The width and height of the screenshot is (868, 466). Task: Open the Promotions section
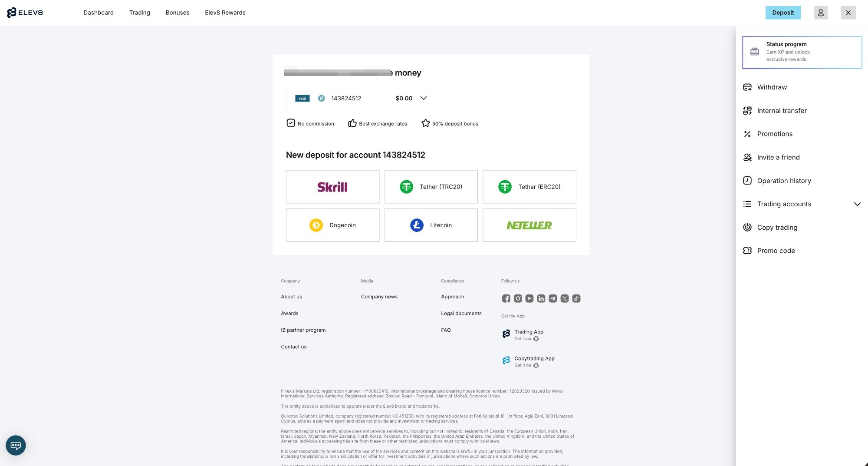coord(775,134)
